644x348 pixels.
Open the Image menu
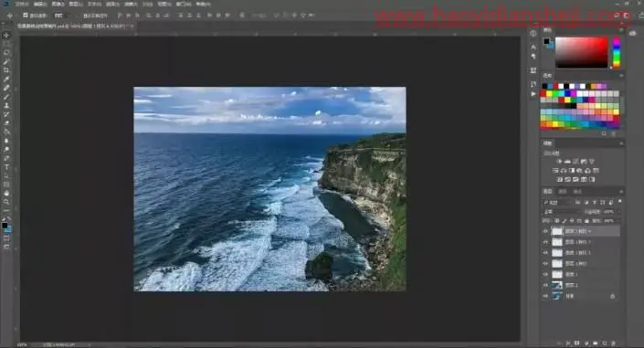[58, 4]
